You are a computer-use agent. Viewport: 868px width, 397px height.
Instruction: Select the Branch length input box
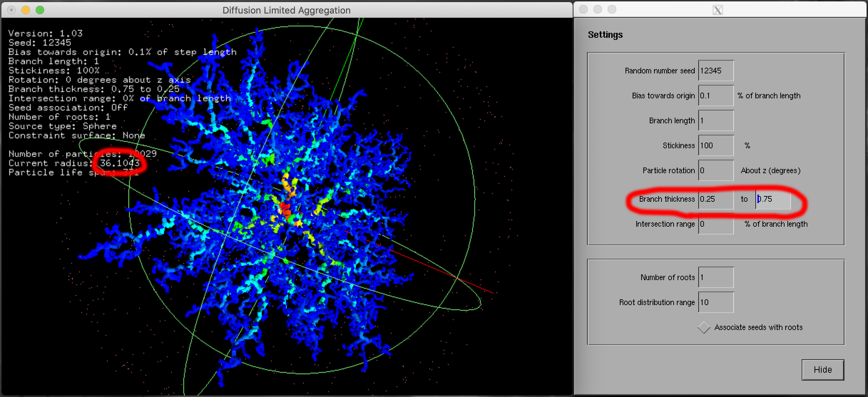point(716,120)
